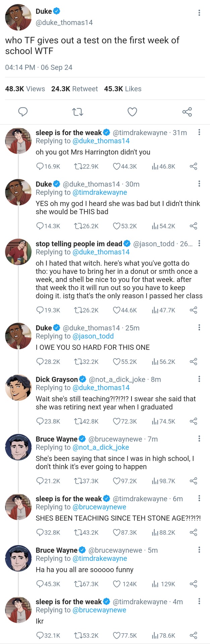View analytics on Dick Grayson's reply
The image size is (210, 644).
[x=155, y=421]
